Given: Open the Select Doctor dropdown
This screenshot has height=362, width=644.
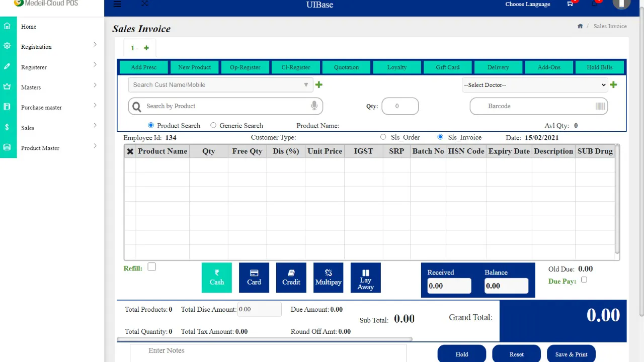Looking at the screenshot, I should click(x=535, y=85).
